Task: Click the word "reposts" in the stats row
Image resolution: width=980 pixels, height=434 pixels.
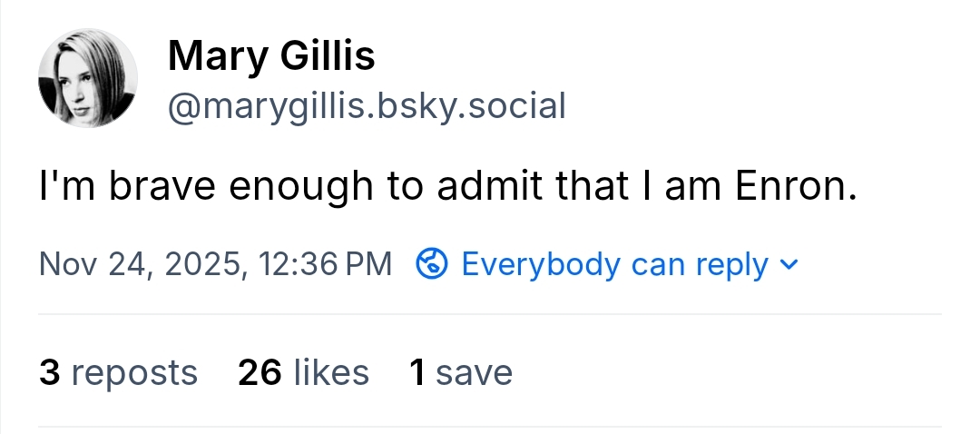Action: click(x=134, y=372)
